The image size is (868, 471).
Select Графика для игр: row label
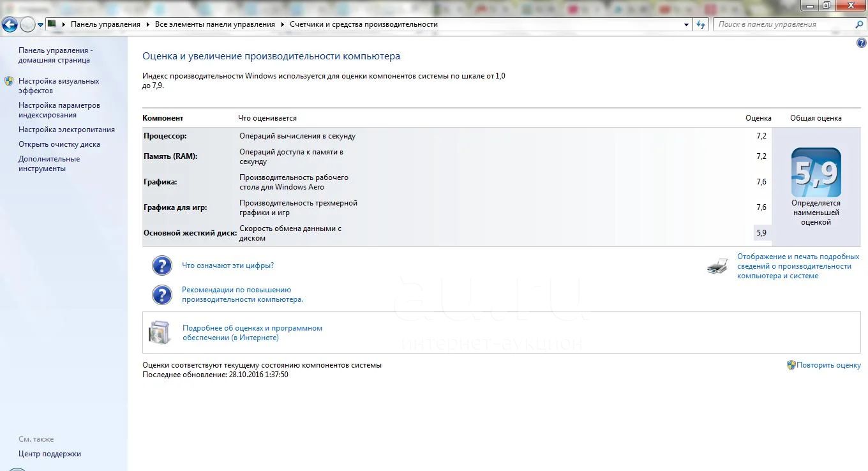pos(176,207)
